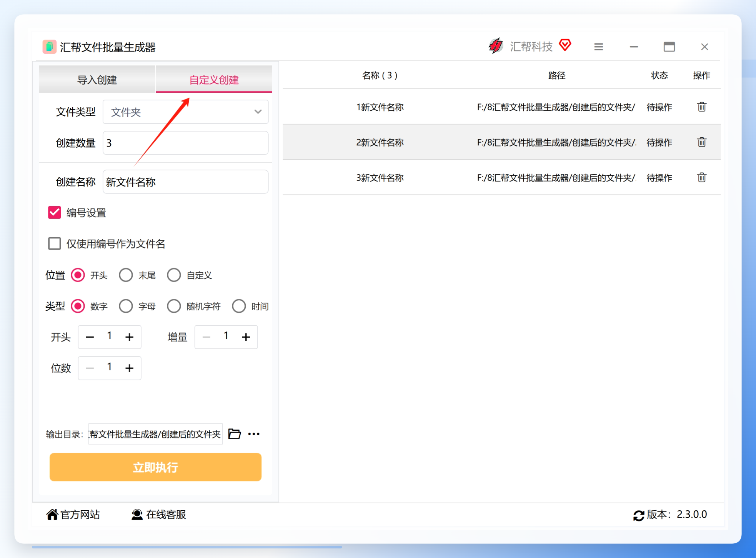Select the 2新文件名称 cell

tap(380, 143)
